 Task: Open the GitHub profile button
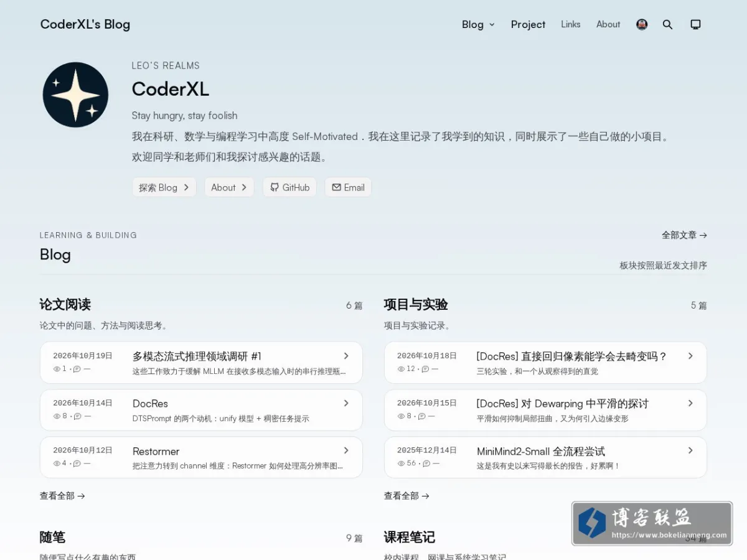(289, 187)
